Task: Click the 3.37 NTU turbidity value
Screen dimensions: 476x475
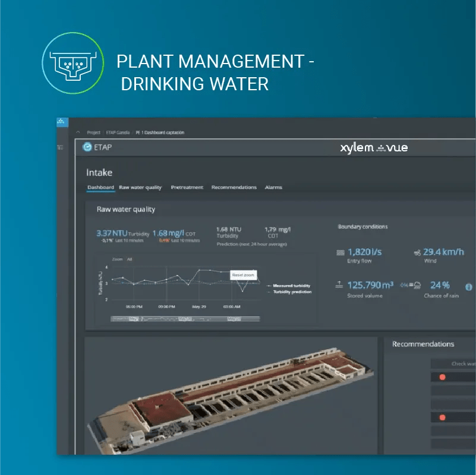Action: pos(112,233)
